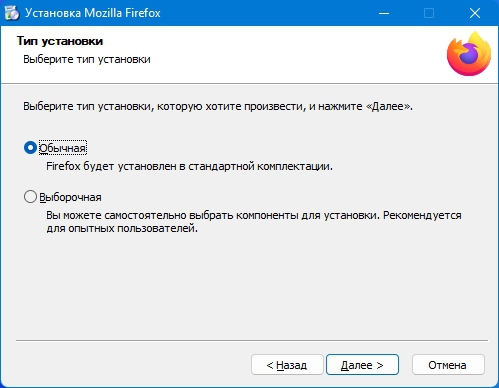
Task: Click the installer icon in the title bar
Action: (12, 13)
